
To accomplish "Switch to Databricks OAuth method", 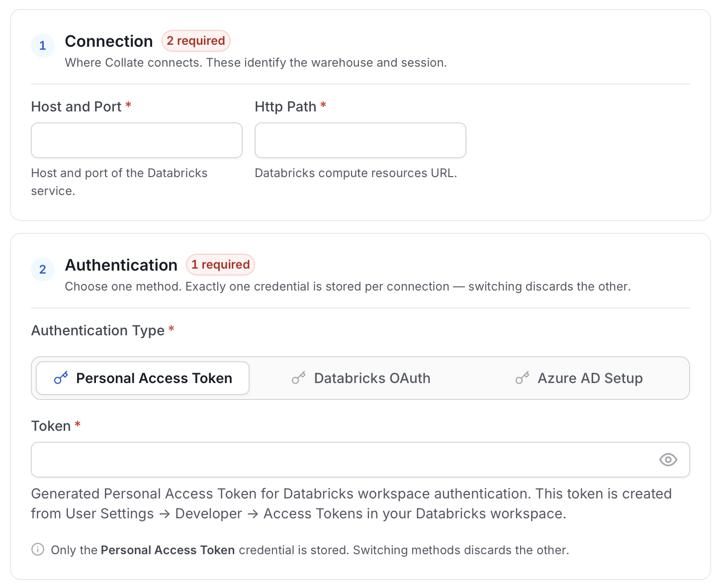I will click(361, 378).
